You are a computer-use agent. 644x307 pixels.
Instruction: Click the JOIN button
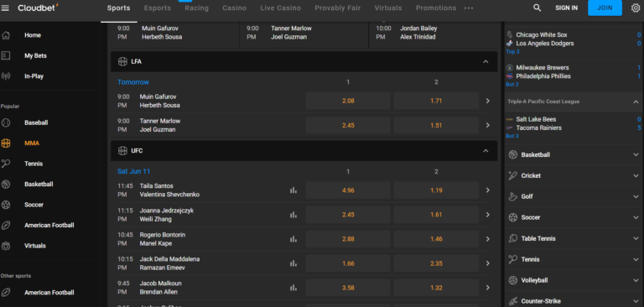tap(605, 8)
